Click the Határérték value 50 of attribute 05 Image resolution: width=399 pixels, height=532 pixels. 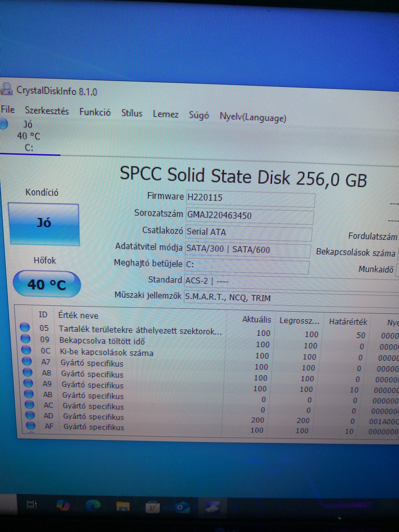coord(361,335)
